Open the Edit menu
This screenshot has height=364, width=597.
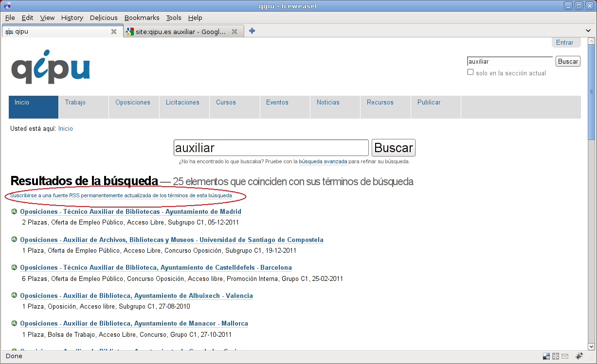pos(27,17)
